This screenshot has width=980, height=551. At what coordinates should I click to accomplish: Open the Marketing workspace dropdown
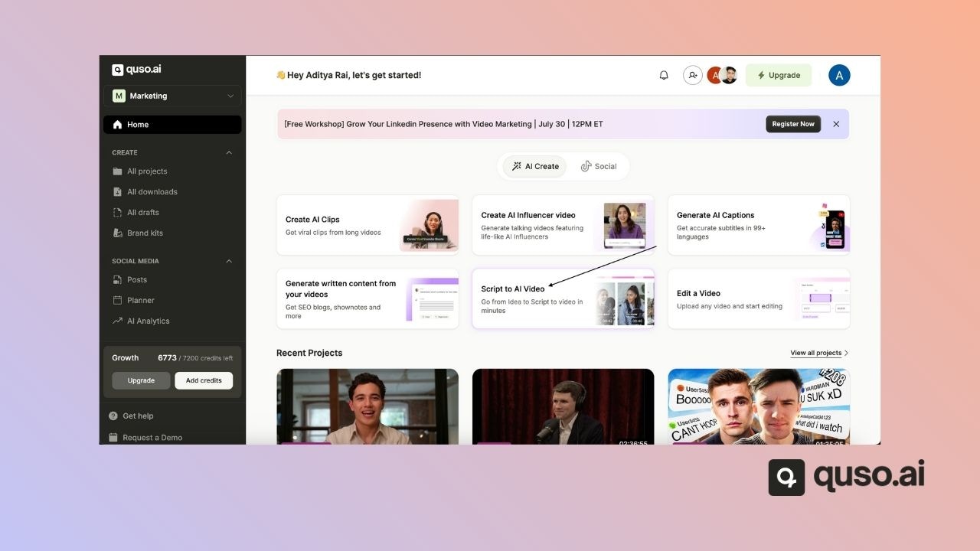[x=172, y=96]
